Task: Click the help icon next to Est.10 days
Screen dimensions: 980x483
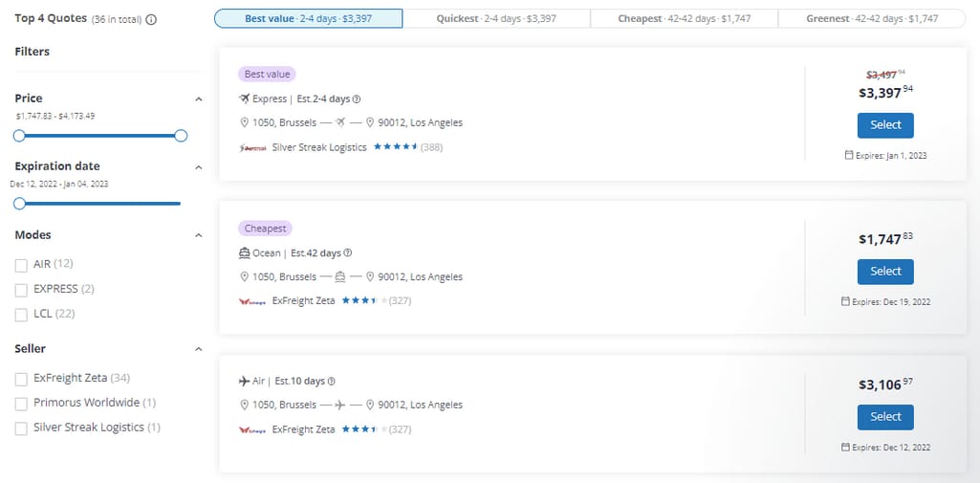Action: (x=331, y=382)
